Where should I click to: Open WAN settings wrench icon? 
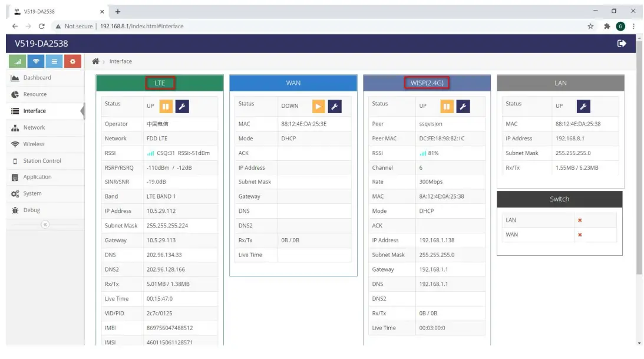pos(335,106)
